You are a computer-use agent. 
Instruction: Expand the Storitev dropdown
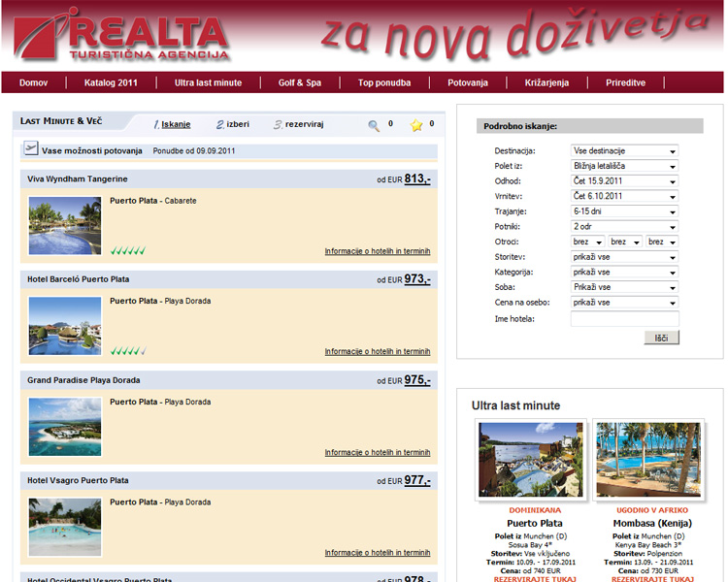click(x=624, y=257)
